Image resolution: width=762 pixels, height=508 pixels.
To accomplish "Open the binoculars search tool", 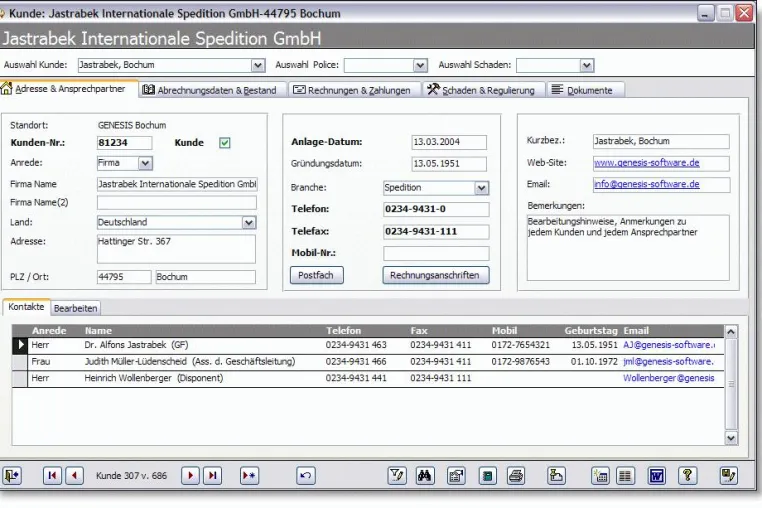I will pos(425,475).
